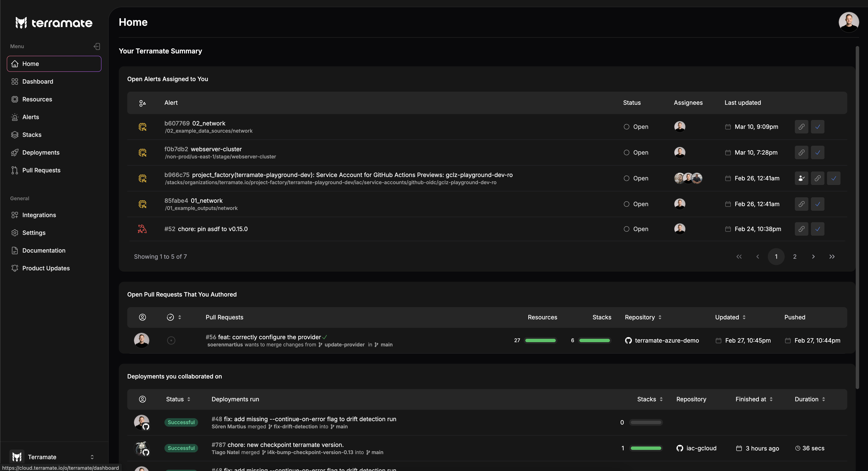The height and width of the screenshot is (471, 868).
Task: Click the page vertical scrollbar
Action: point(857,217)
